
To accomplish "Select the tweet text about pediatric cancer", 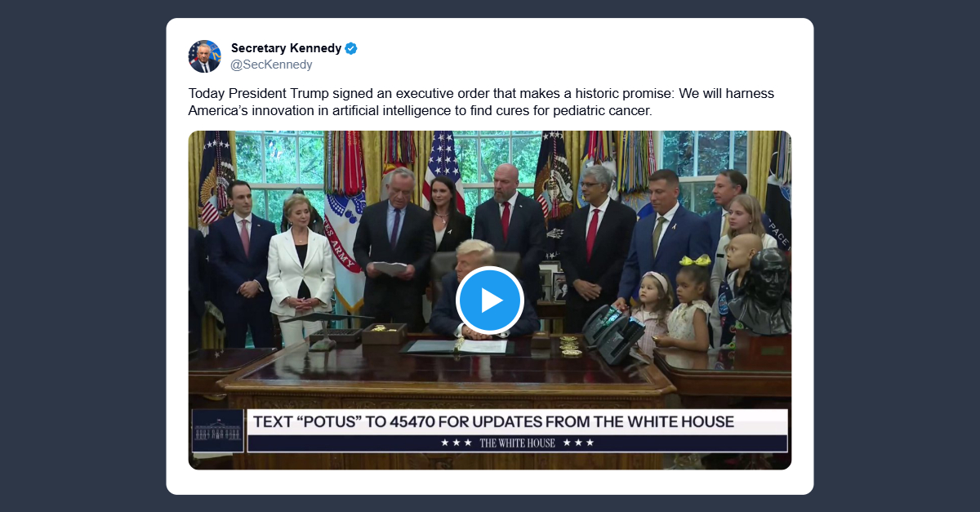I will tap(481, 102).
